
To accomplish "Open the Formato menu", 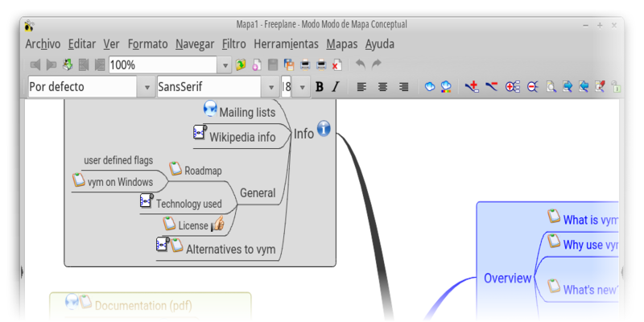I will point(148,44).
